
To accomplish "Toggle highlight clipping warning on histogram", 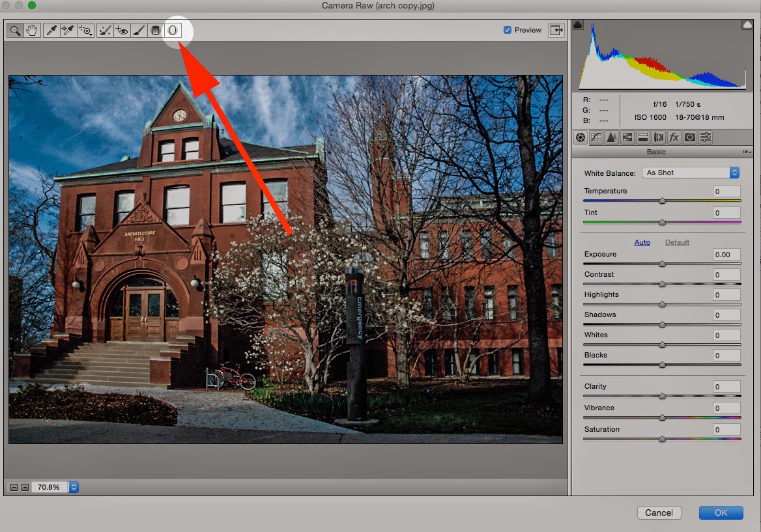I will 747,23.
